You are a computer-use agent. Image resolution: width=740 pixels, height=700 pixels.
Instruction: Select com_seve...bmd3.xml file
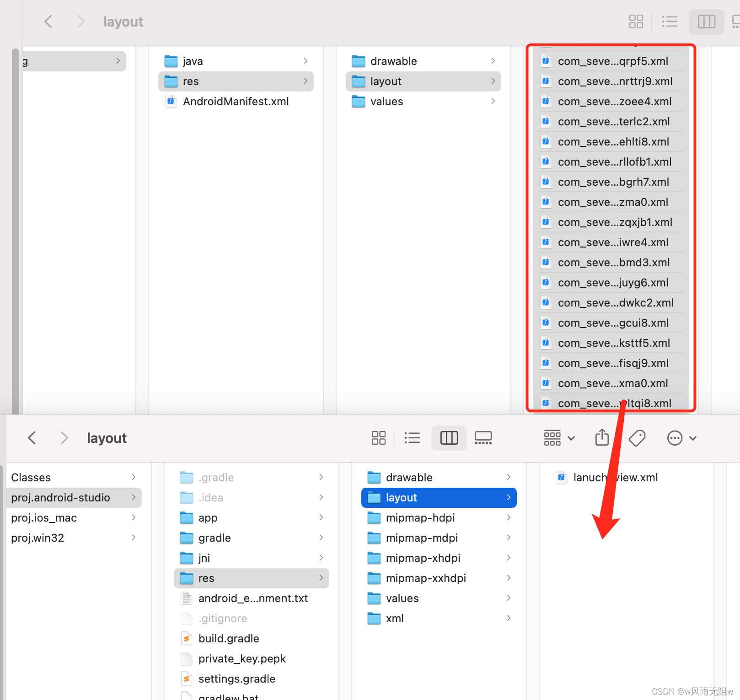(x=611, y=262)
